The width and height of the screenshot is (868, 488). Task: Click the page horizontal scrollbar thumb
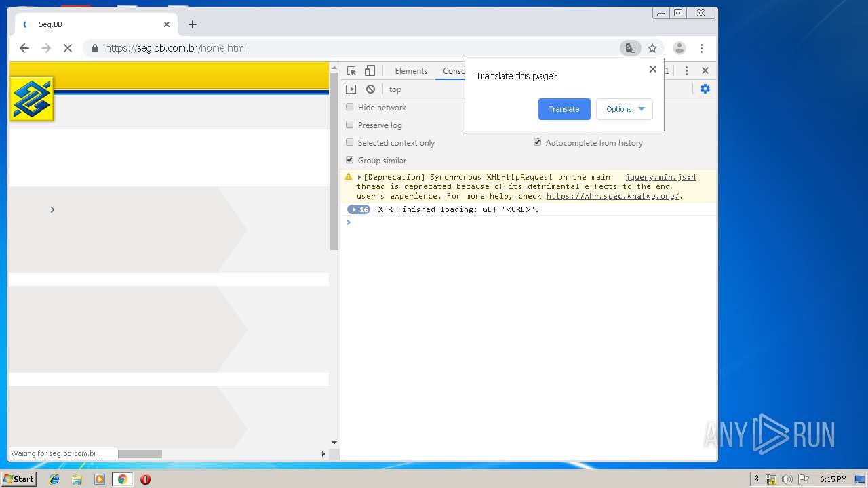140,454
